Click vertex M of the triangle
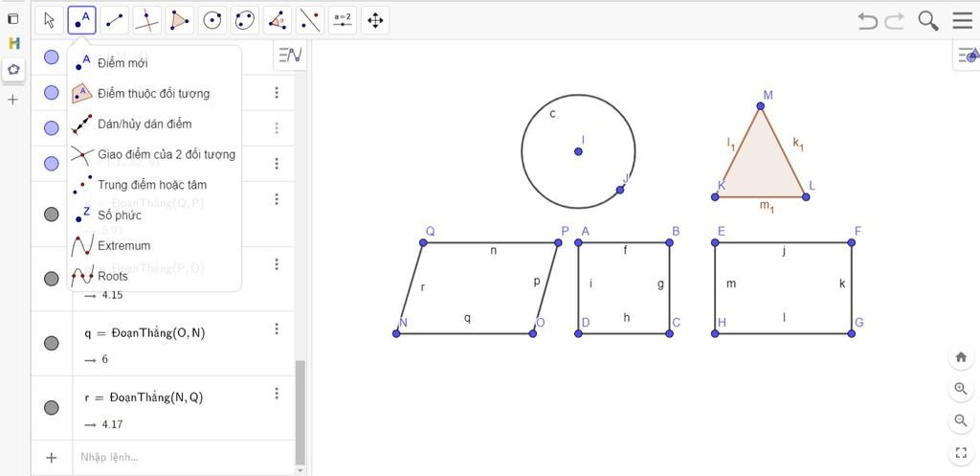This screenshot has height=476, width=980. click(760, 105)
